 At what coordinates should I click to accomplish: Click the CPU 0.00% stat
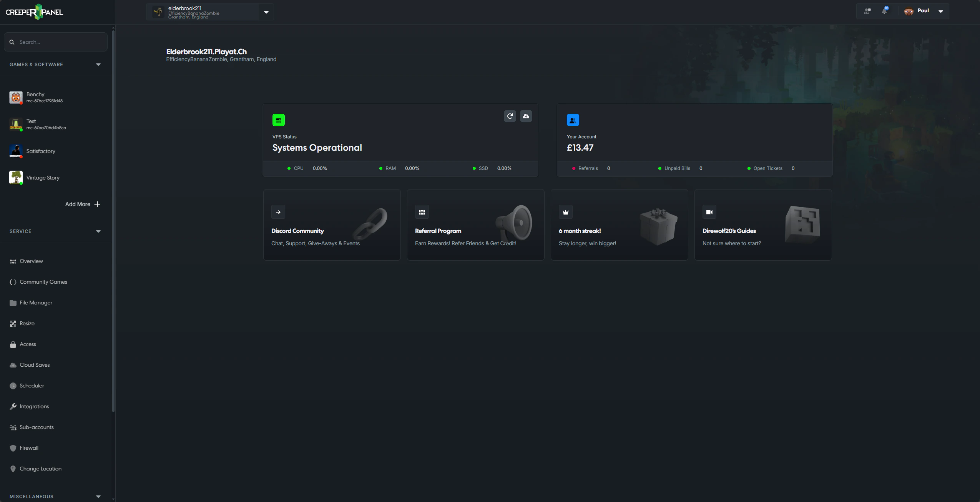pos(307,168)
